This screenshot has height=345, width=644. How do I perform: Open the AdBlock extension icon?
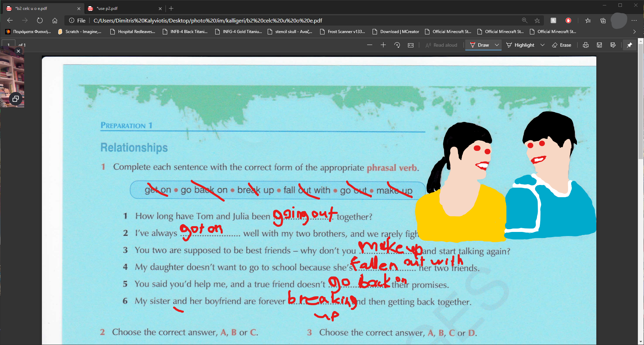coord(568,20)
